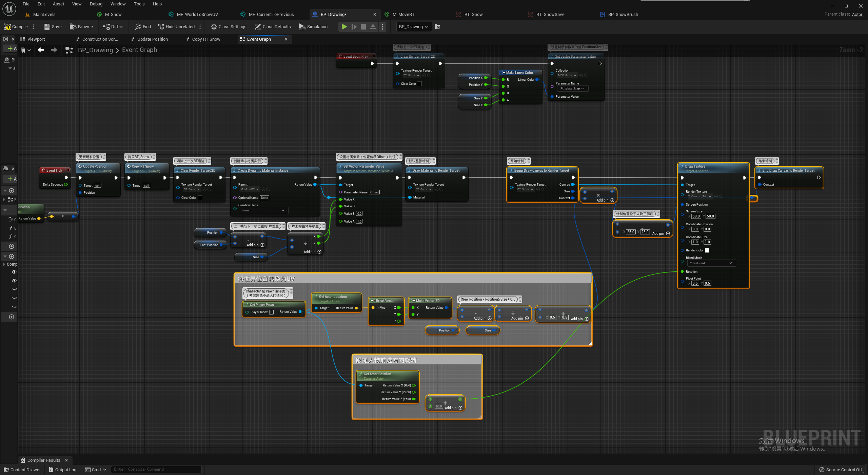This screenshot has height=475, width=868.
Task: Open Class Defaults panel
Action: pos(273,26)
